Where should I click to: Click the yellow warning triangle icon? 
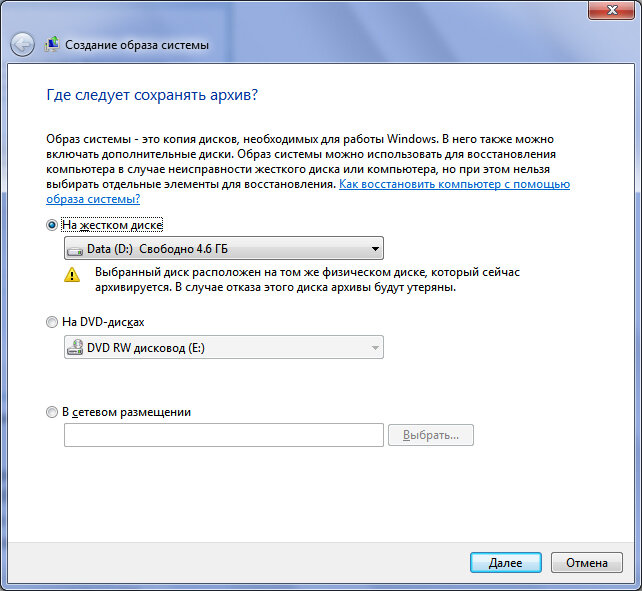pyautogui.click(x=71, y=275)
